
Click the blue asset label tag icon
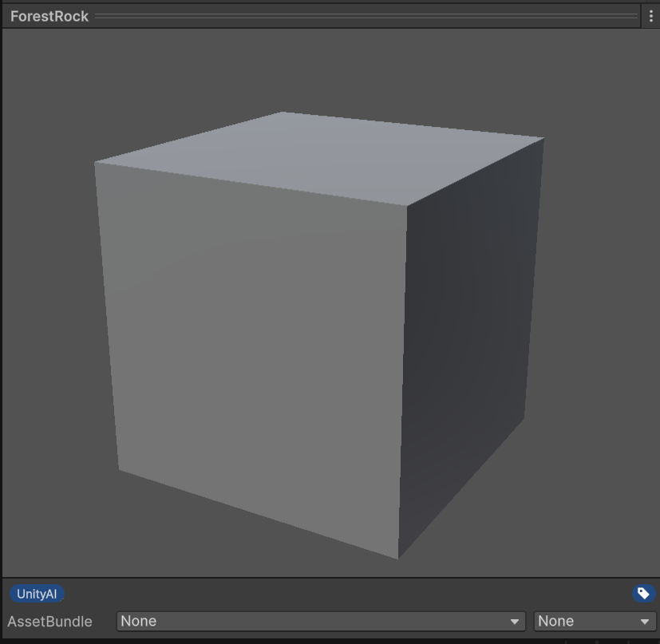643,594
